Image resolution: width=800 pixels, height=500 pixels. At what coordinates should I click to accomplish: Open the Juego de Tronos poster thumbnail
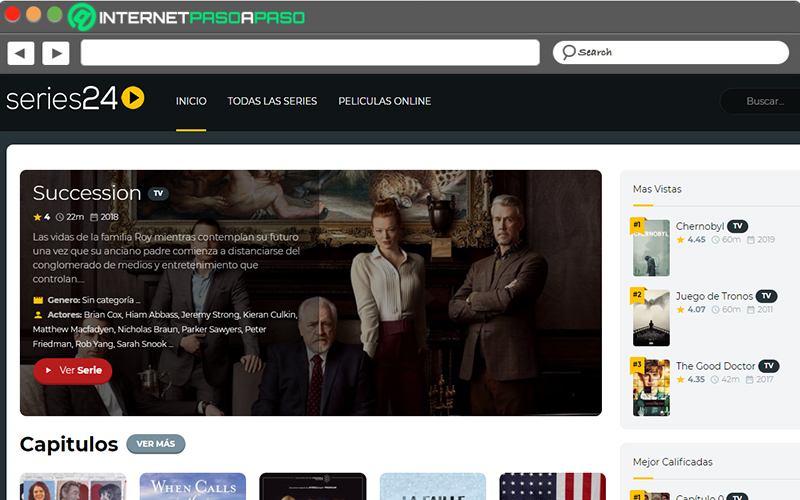click(652, 318)
